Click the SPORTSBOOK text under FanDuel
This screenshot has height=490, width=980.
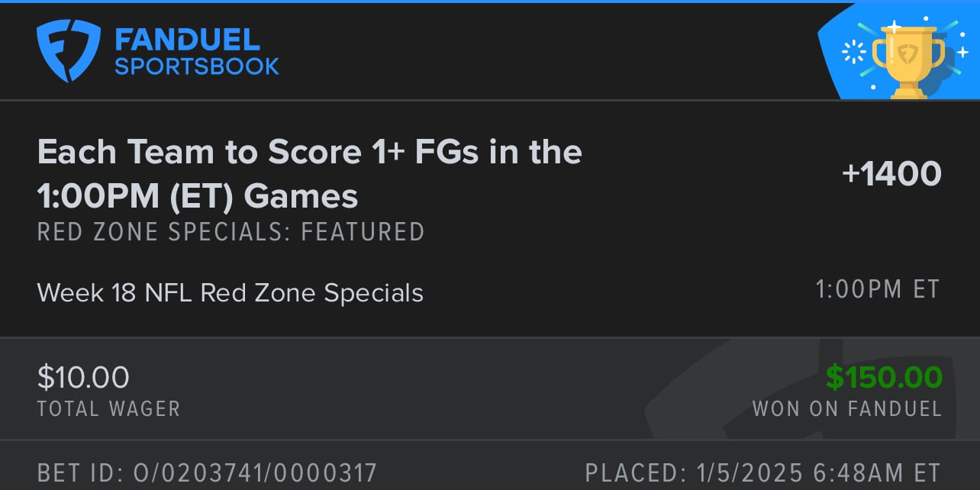[197, 66]
